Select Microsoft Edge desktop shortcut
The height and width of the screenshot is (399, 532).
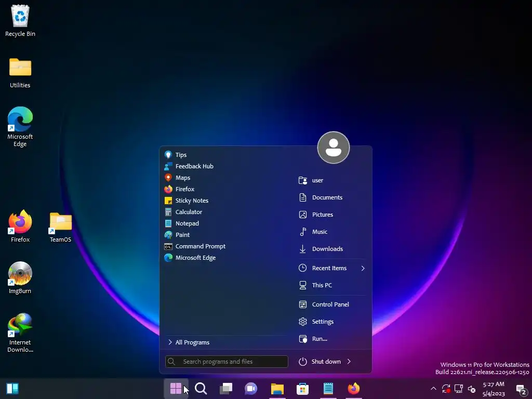pos(20,127)
